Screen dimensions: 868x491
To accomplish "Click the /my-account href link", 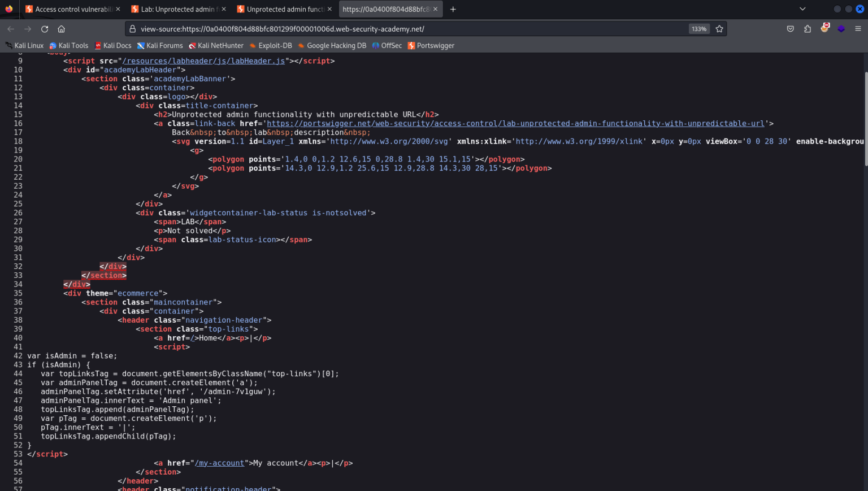I will [x=219, y=463].
